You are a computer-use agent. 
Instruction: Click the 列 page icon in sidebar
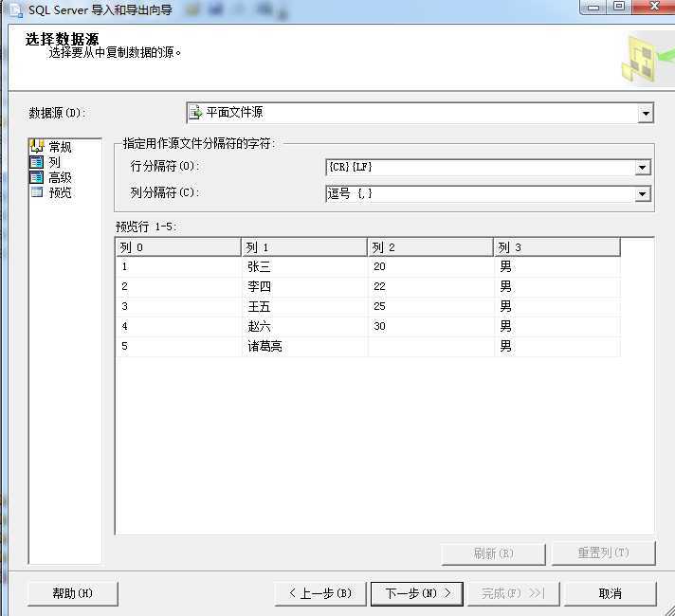(37, 162)
